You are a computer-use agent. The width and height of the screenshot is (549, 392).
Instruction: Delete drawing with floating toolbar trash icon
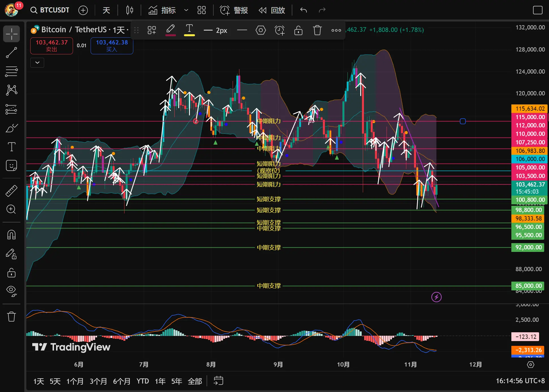click(x=317, y=30)
